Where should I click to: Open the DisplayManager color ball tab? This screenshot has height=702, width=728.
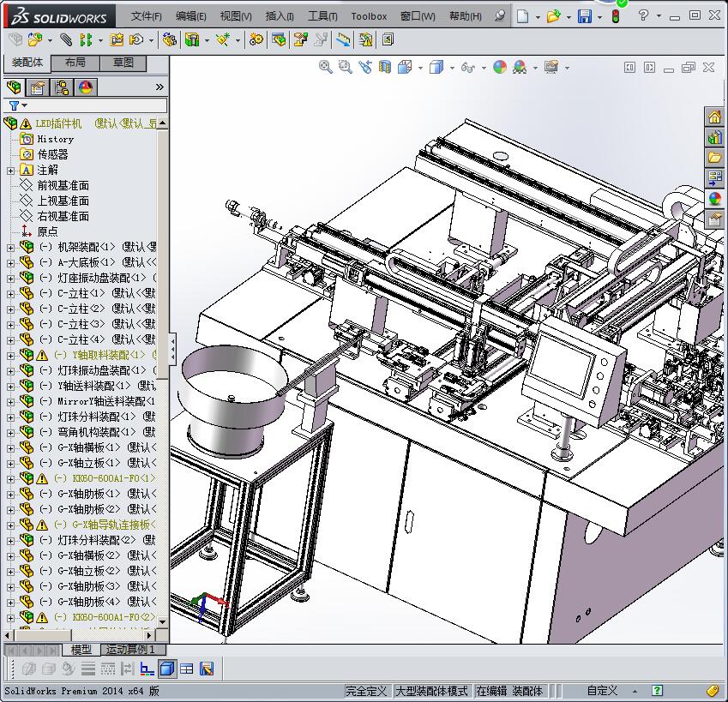(x=85, y=87)
